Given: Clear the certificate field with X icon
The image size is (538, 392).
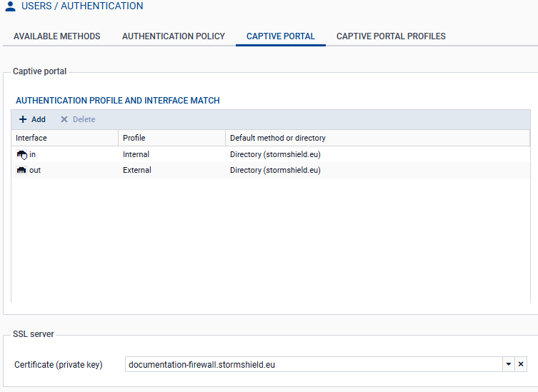Looking at the screenshot, I should click(521, 364).
